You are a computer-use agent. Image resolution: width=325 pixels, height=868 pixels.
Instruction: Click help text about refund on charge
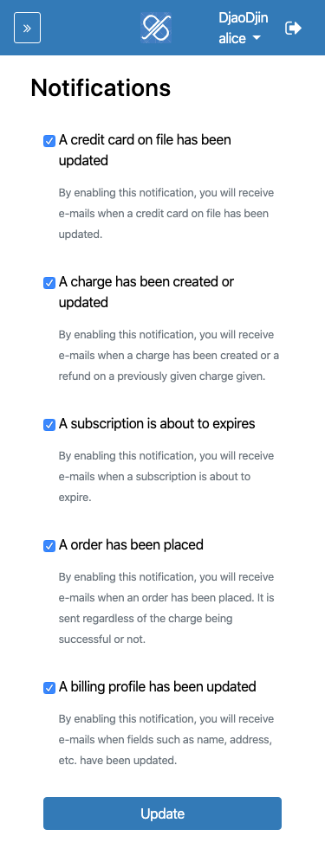click(169, 356)
